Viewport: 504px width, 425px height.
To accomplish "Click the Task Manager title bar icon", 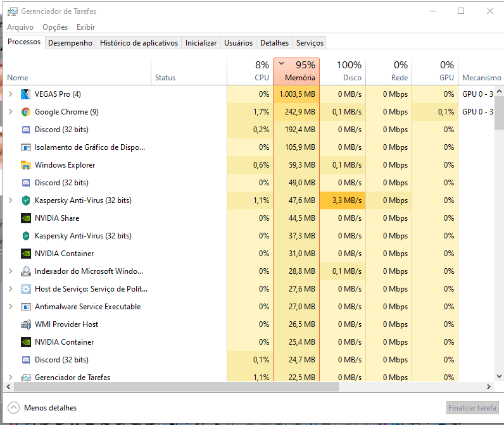I will (13, 11).
